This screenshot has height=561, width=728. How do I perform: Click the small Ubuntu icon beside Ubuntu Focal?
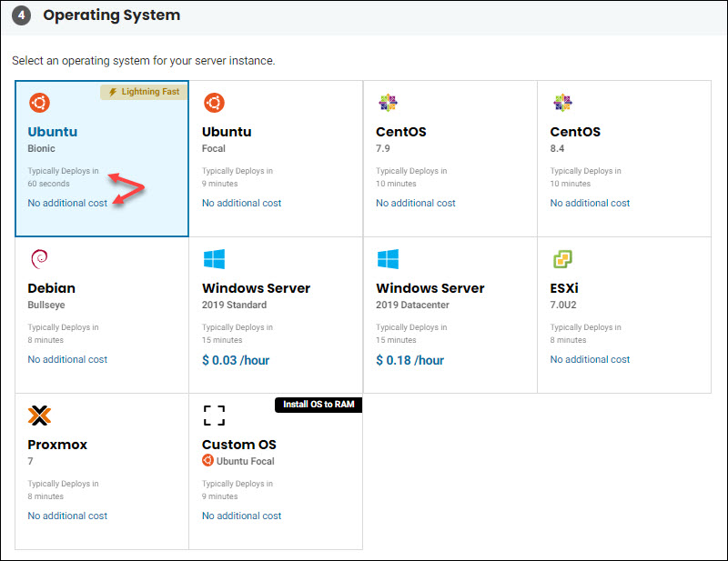(x=207, y=461)
